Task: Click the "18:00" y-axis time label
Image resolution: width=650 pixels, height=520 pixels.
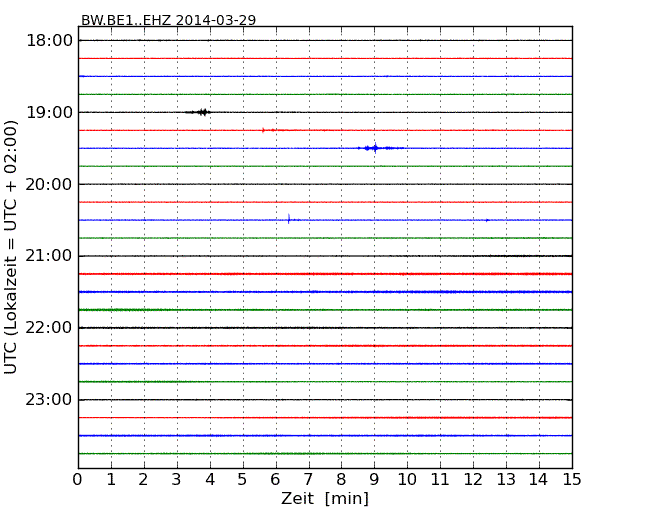Action: point(49,41)
